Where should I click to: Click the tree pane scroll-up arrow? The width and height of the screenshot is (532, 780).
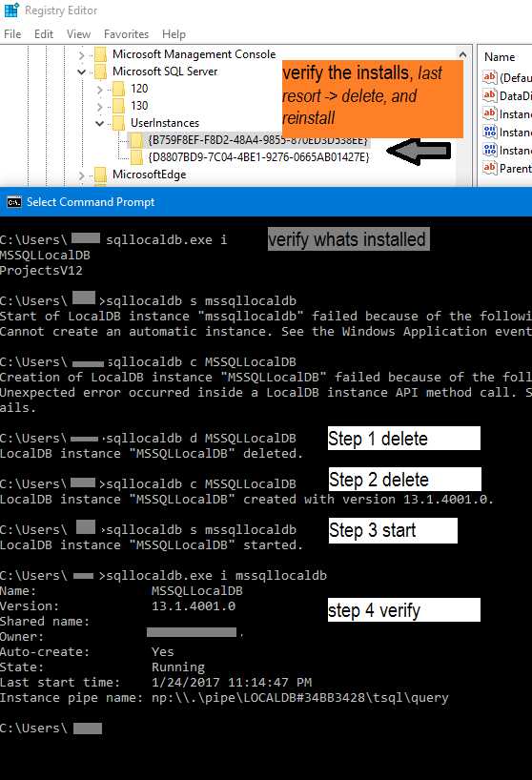coord(463,54)
